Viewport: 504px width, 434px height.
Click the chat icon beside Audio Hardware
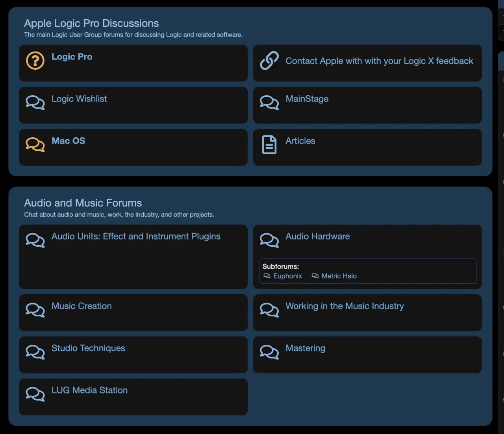click(x=269, y=240)
